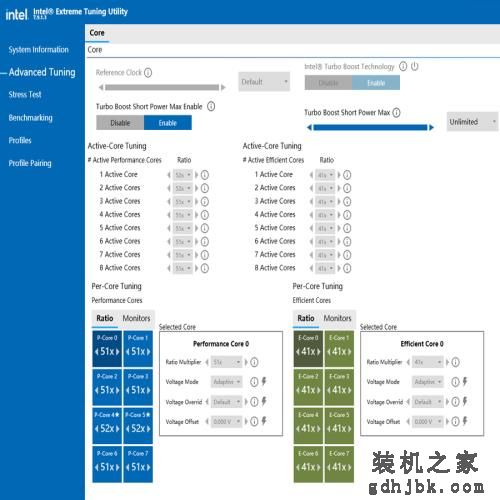Screen dimensions: 500x500
Task: Click lightning icon for Performance Core 0 Voltage Mode
Action: click(264, 381)
